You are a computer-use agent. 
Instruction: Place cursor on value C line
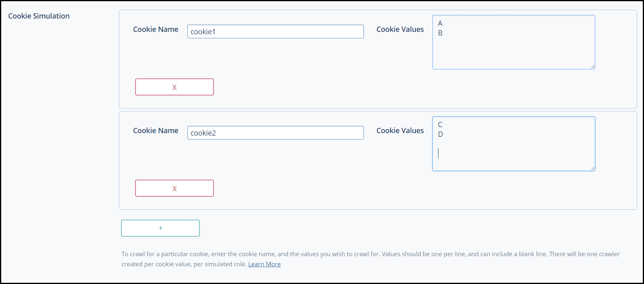[x=440, y=125]
